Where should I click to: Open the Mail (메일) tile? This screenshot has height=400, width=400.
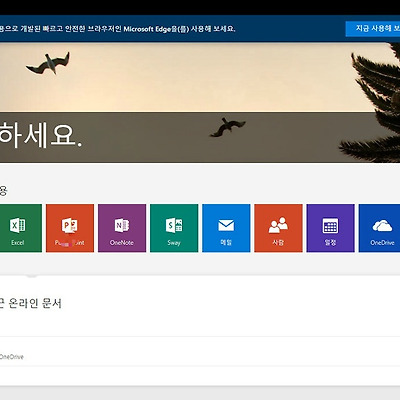click(226, 228)
